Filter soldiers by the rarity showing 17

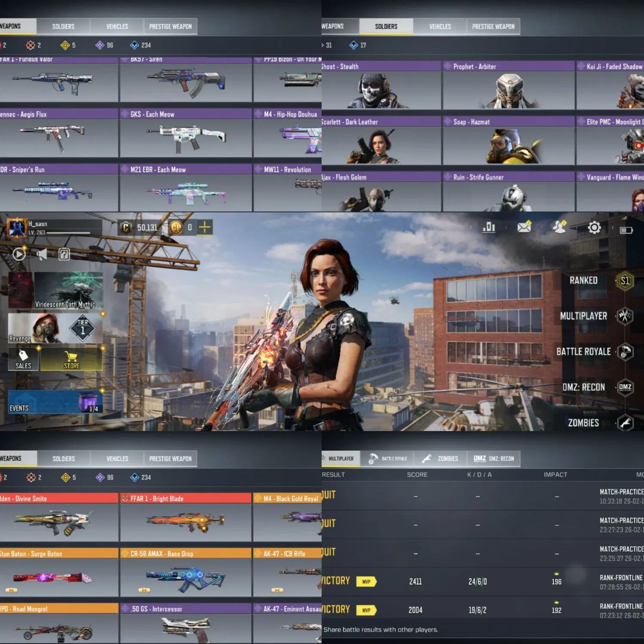pos(358,45)
